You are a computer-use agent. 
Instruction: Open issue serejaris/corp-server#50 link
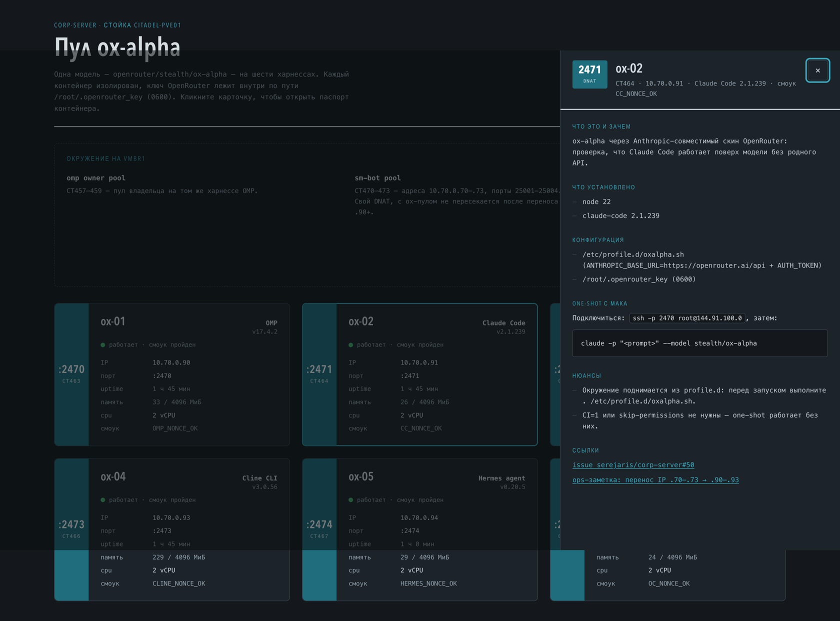[x=633, y=465]
